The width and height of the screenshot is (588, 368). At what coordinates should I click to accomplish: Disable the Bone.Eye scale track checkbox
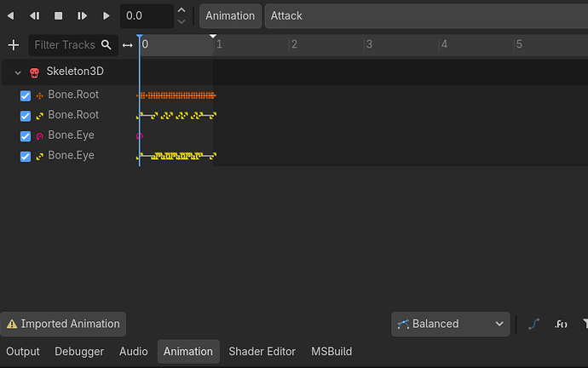[x=25, y=136]
